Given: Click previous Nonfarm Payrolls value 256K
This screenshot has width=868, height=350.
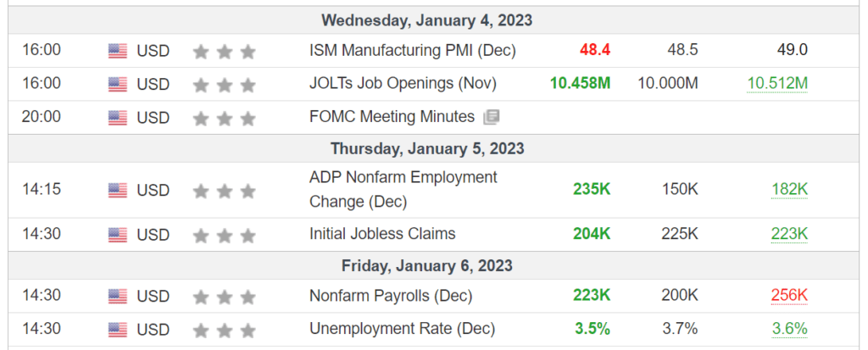Looking at the screenshot, I should coord(789,296).
